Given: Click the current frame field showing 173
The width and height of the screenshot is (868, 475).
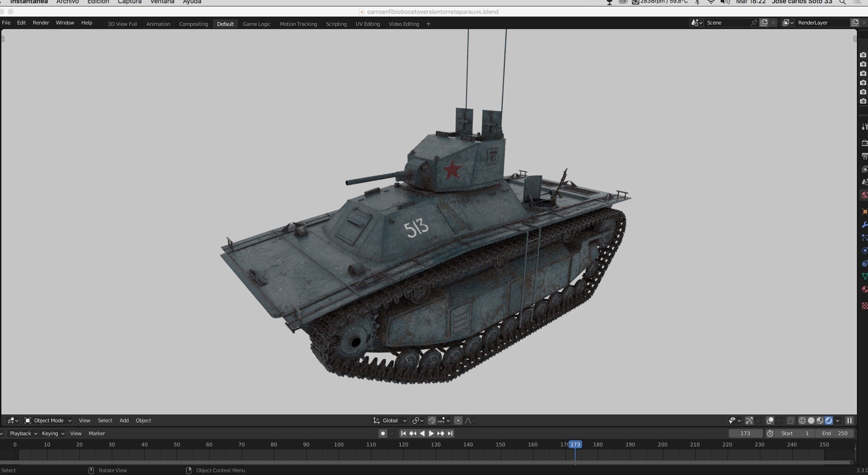Looking at the screenshot, I should 745,433.
